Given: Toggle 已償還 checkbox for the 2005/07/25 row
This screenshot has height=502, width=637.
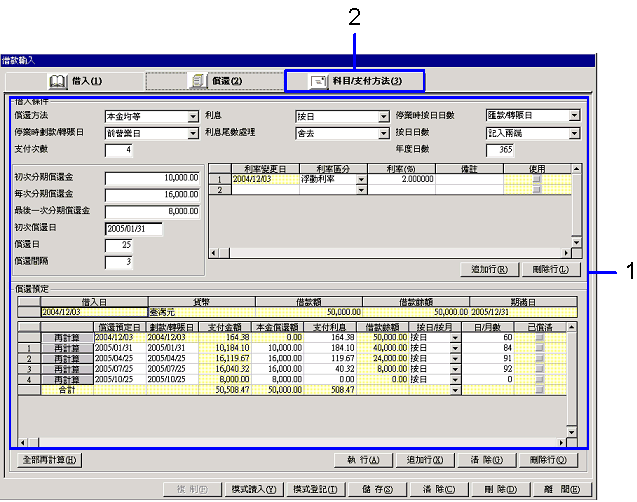Looking at the screenshot, I should 537,369.
